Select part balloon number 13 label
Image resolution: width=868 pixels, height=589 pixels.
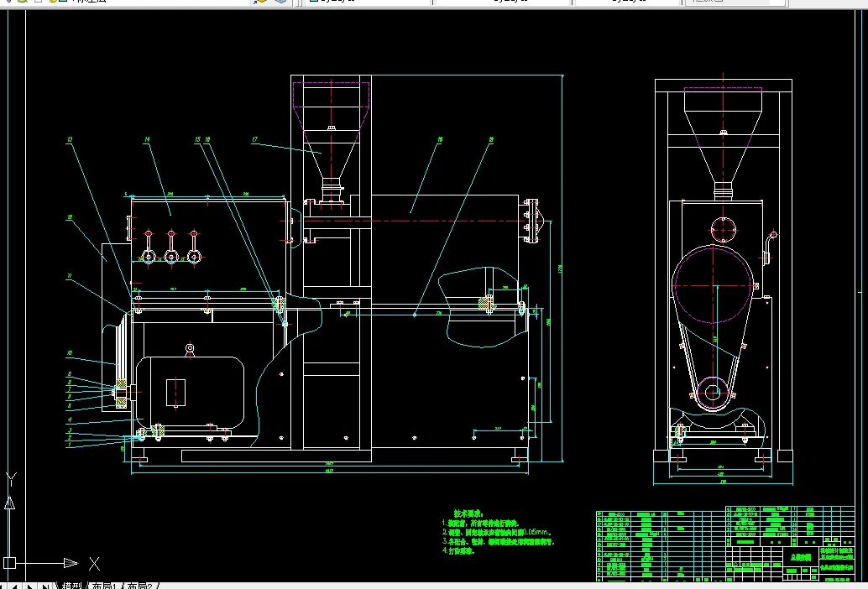pos(70,139)
